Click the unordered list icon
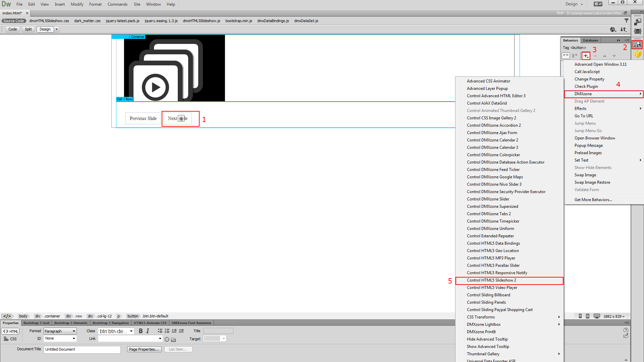This screenshot has height=362, width=644. [160, 331]
